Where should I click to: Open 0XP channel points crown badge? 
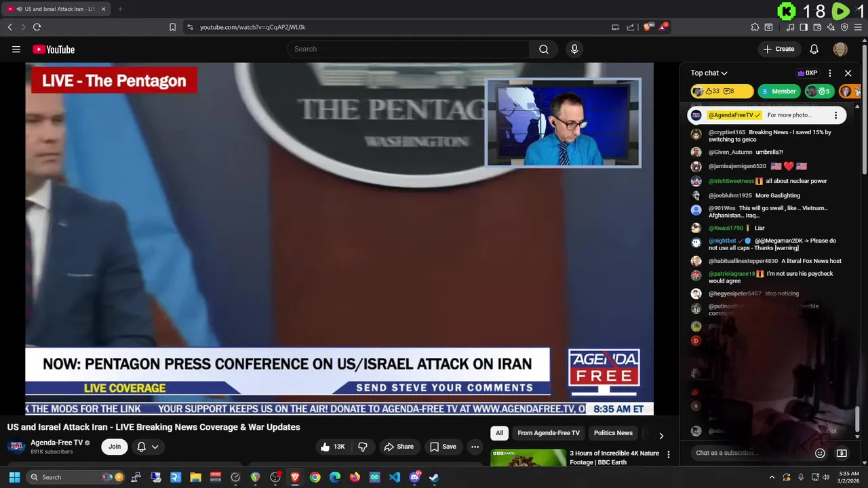(x=807, y=73)
